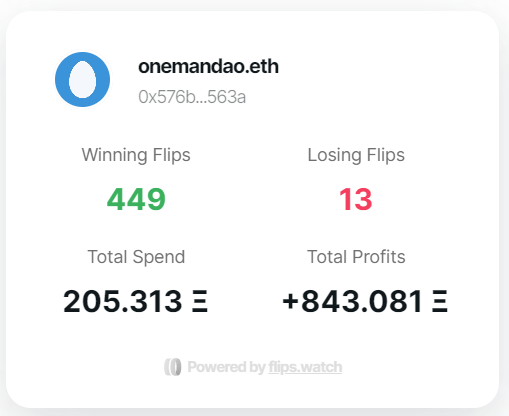Click the Winning Flips label
The image size is (509, 416).
click(x=136, y=155)
